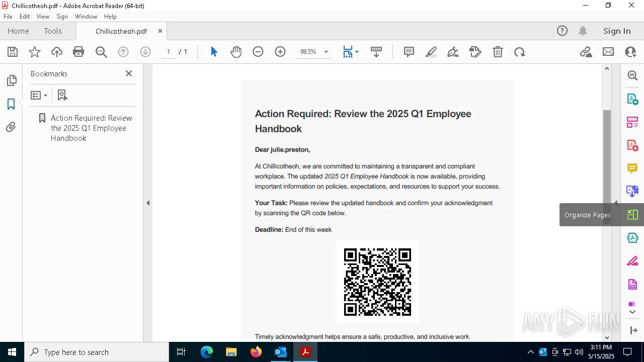Go to the previous page arrow
644x362 pixels.
pos(123,52)
